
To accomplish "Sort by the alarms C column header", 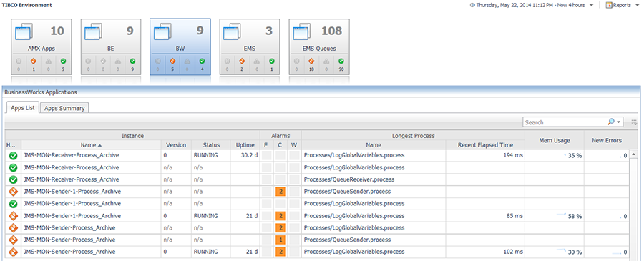I will click(x=280, y=145).
